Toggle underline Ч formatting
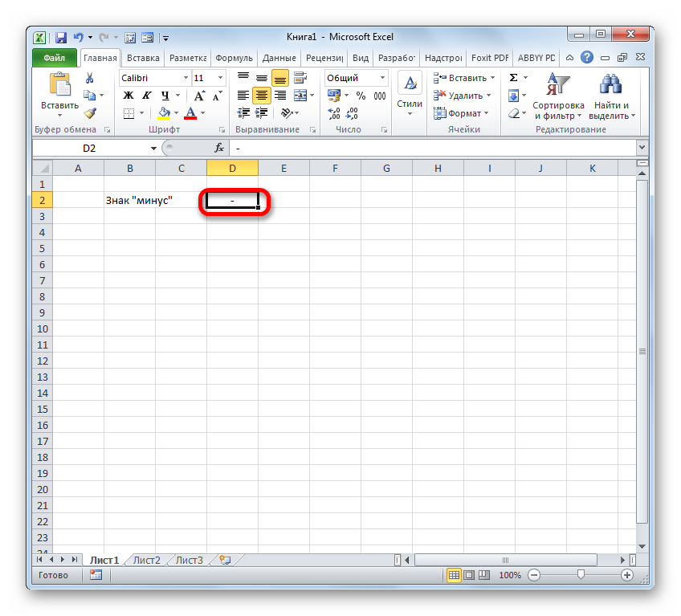Screen dimensions: 681x616 point(165,96)
